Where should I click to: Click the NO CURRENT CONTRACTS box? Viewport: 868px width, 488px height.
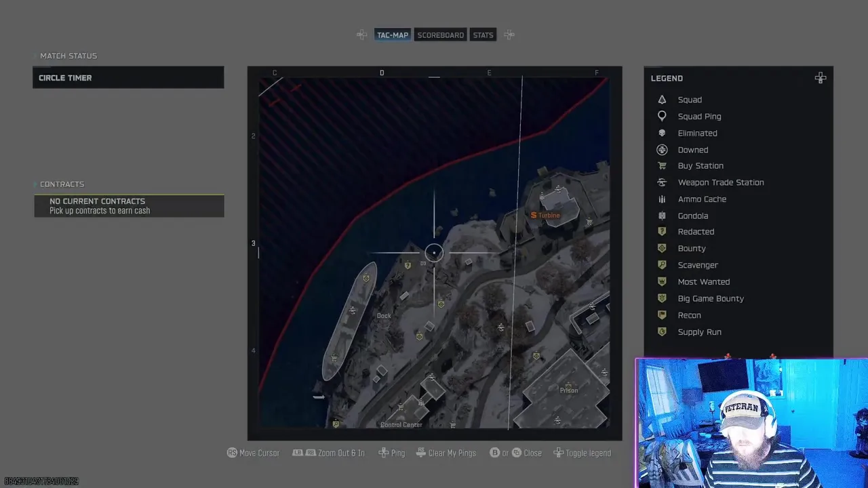pyautogui.click(x=129, y=206)
